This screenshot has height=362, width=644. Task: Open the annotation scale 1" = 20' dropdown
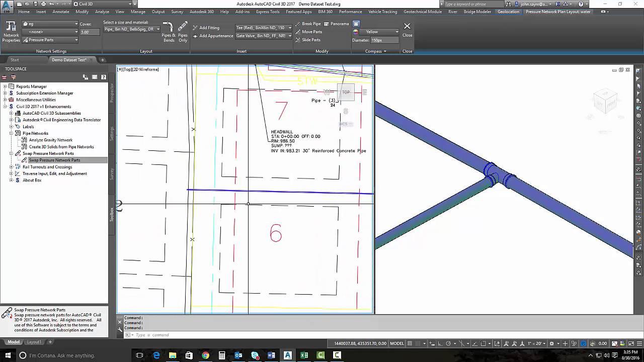537,343
